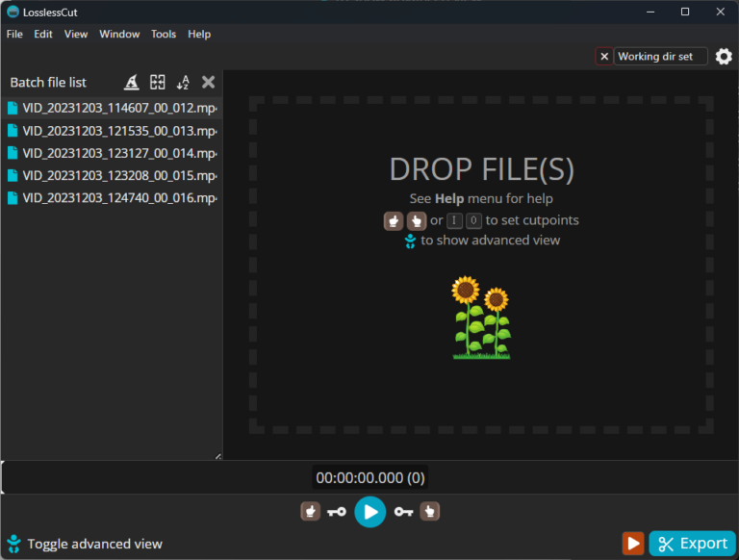Image resolution: width=739 pixels, height=560 pixels.
Task: Click the orange play icon beside Export
Action: pos(632,544)
